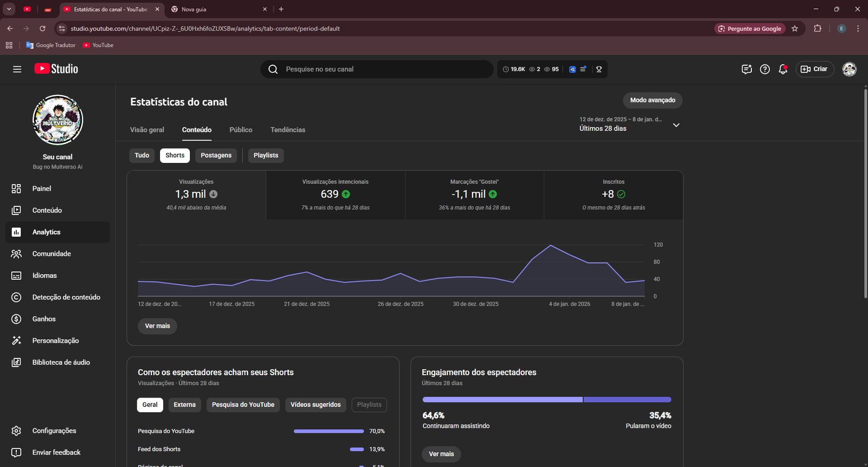868x467 pixels.
Task: Click the help question mark icon
Action: click(x=765, y=69)
